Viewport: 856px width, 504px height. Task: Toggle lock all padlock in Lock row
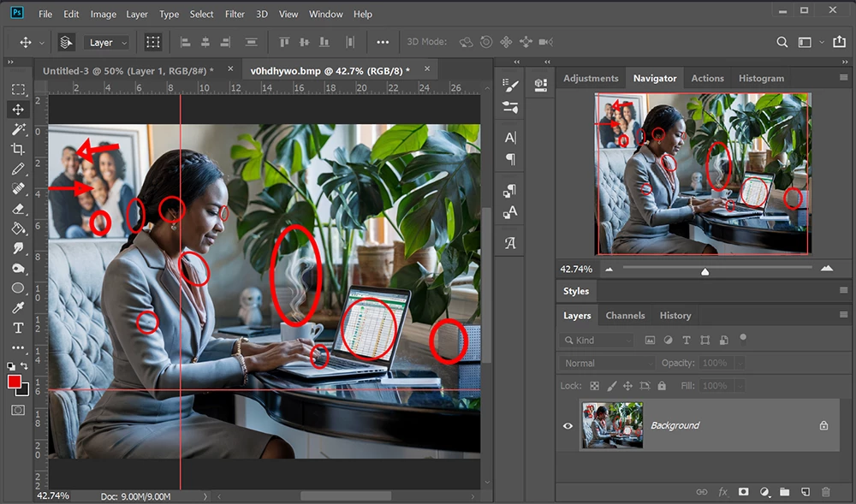tap(662, 386)
